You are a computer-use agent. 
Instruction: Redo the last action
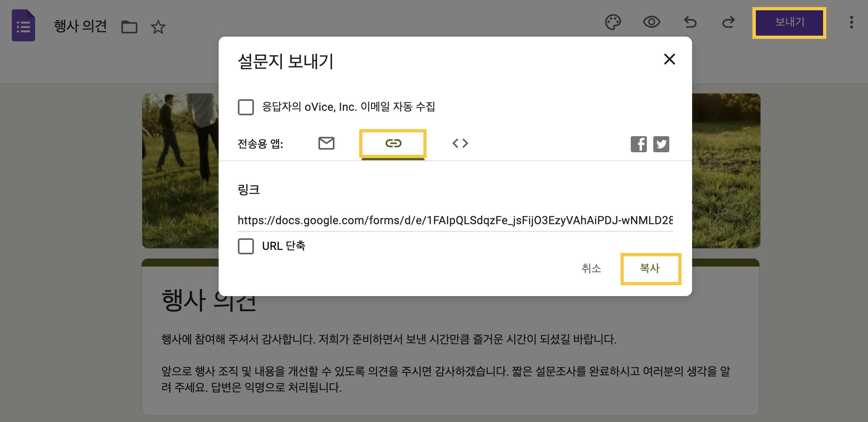pyautogui.click(x=728, y=22)
